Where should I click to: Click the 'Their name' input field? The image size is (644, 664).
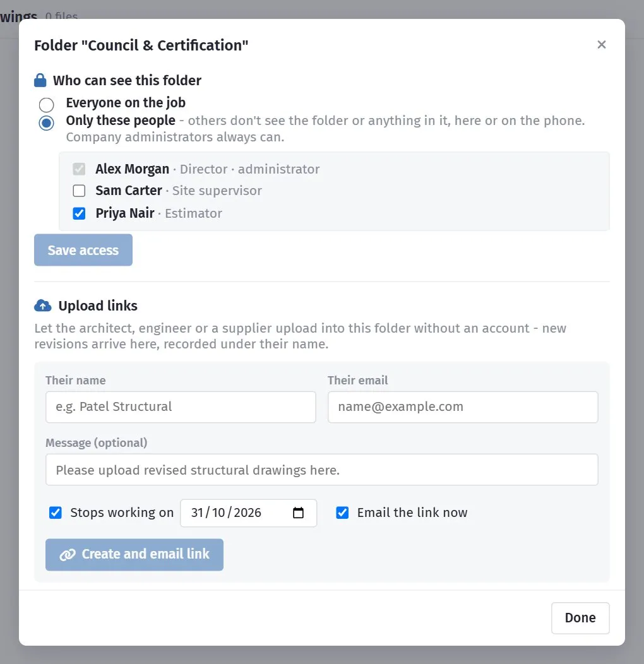(181, 407)
